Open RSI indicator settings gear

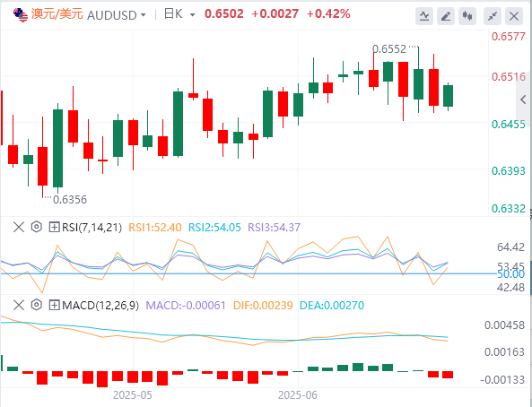pyautogui.click(x=36, y=227)
